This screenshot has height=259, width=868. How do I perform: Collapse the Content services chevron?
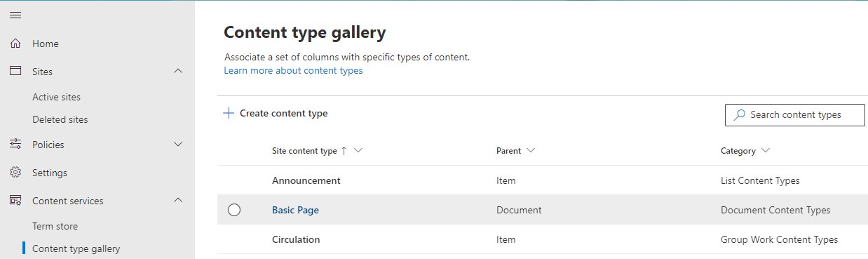click(178, 201)
